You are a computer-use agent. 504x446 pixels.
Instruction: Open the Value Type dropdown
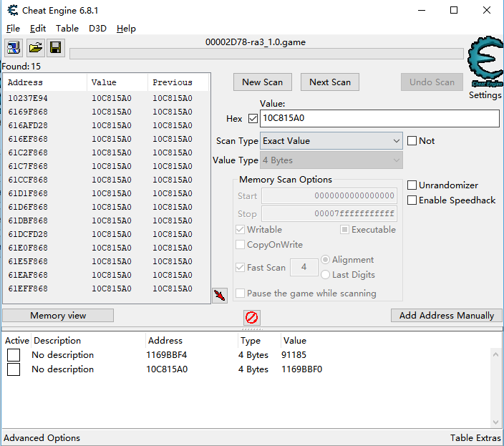click(x=331, y=160)
